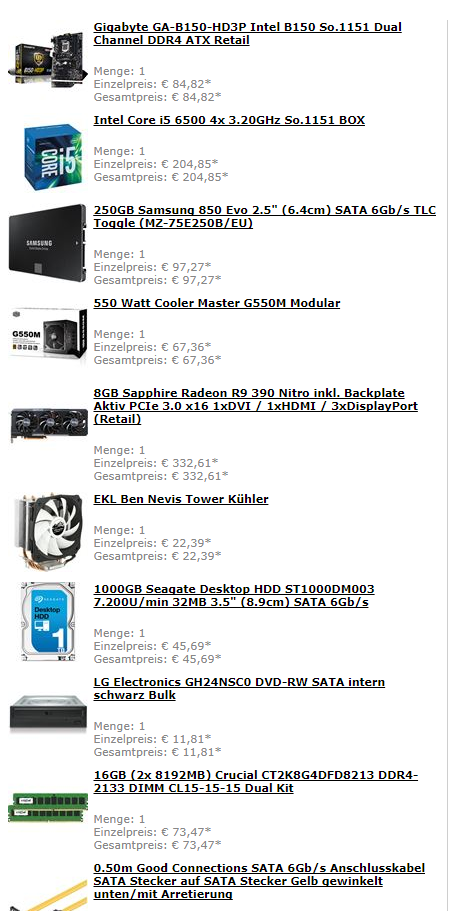Image resolution: width=451 pixels, height=911 pixels.
Task: Open the Good Connections SATA Anschlusskabel link
Action: [x=259, y=881]
